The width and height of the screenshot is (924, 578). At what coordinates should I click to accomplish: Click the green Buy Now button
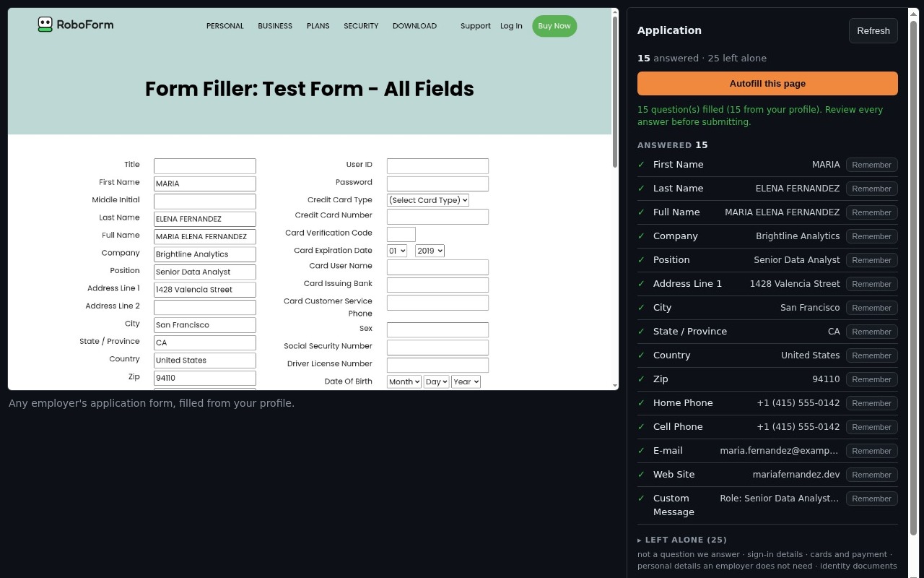pyautogui.click(x=554, y=26)
